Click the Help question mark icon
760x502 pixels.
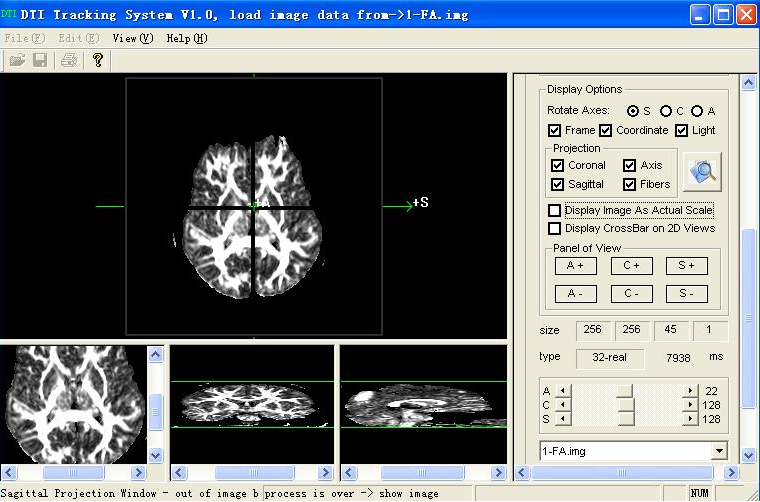click(x=97, y=60)
